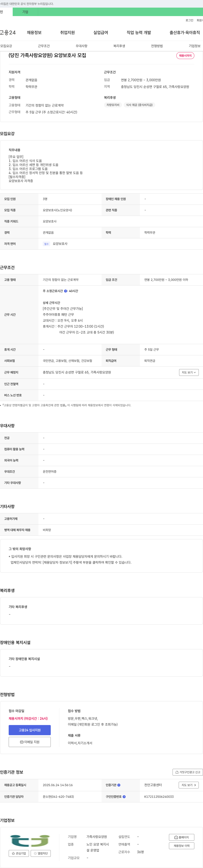Select 3명 in 모집 인원 row

tap(45, 199)
